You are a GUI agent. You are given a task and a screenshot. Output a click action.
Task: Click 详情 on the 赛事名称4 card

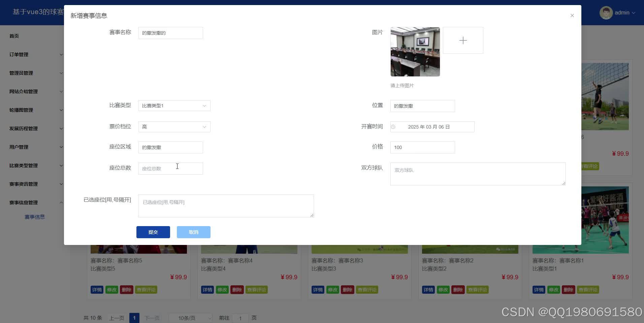(207, 290)
